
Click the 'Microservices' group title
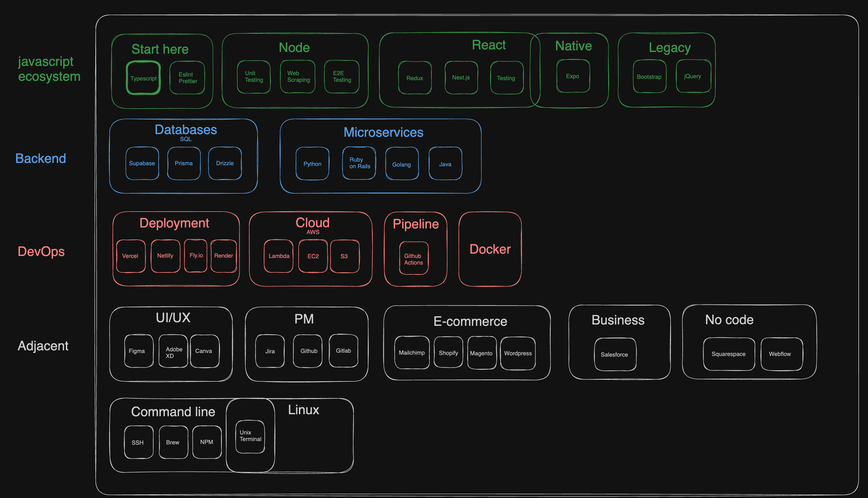click(383, 132)
